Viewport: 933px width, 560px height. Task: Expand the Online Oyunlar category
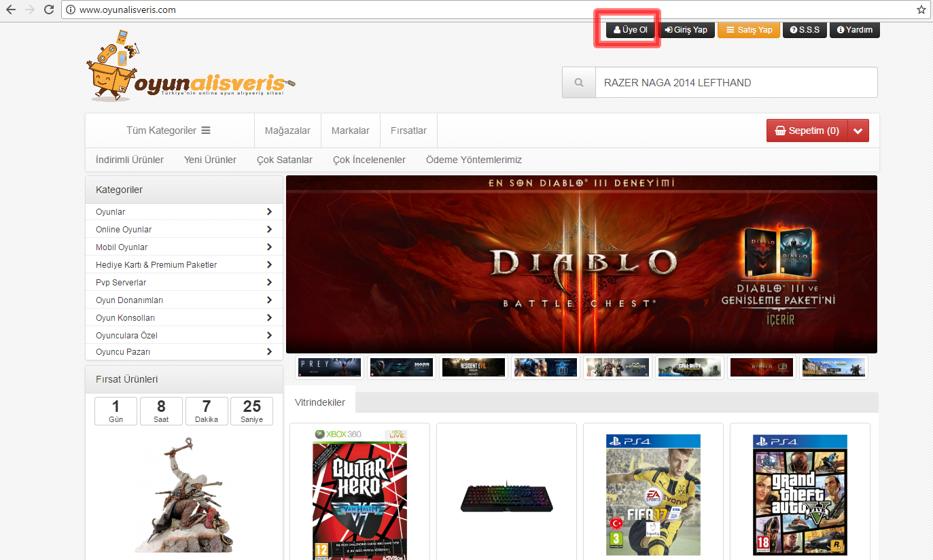[184, 230]
